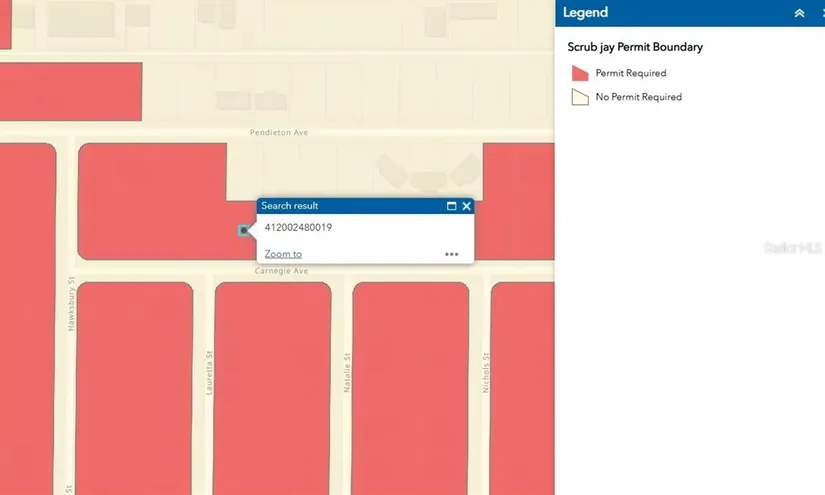Select the Scrub jay Permit Boundary heading

tap(635, 47)
